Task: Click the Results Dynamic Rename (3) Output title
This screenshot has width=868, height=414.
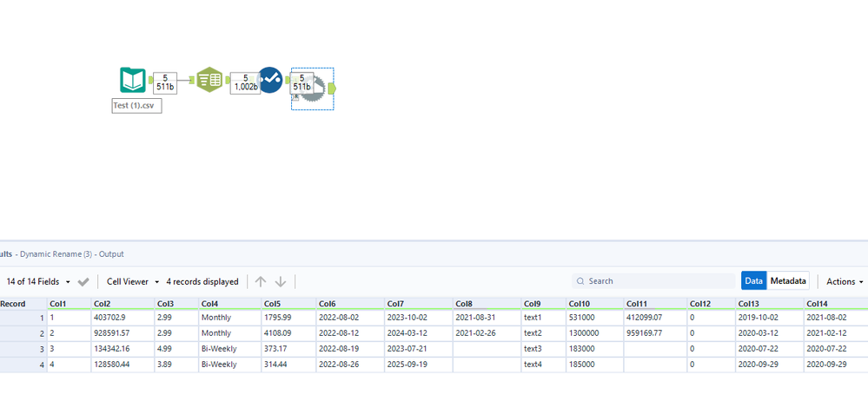Action: pyautogui.click(x=62, y=254)
